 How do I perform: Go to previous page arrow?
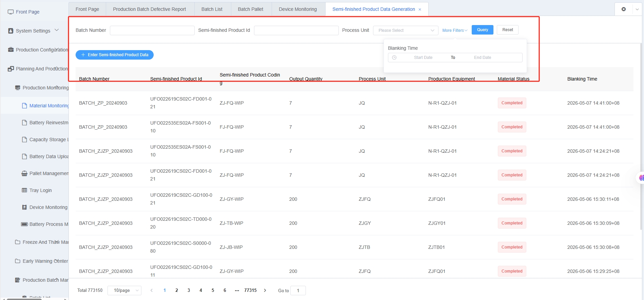coord(152,291)
